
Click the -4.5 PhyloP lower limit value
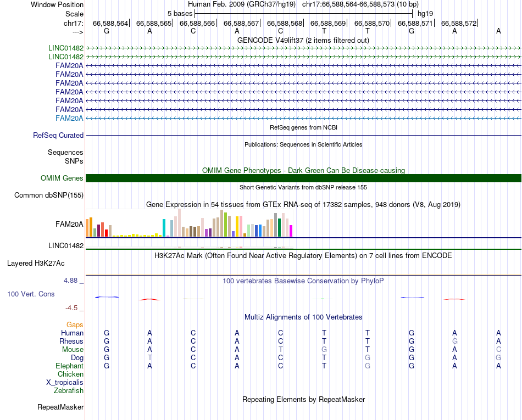(x=71, y=308)
